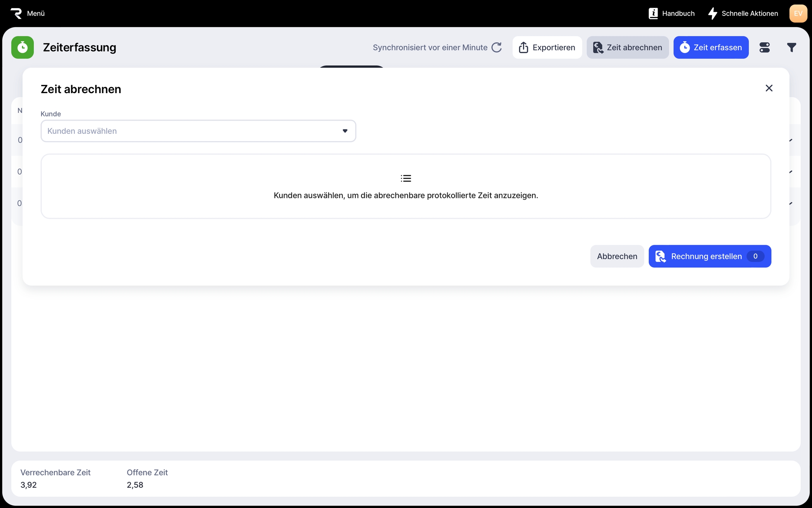This screenshot has height=508, width=812.
Task: Click the Verrechenbare Zeit value
Action: pos(29,485)
